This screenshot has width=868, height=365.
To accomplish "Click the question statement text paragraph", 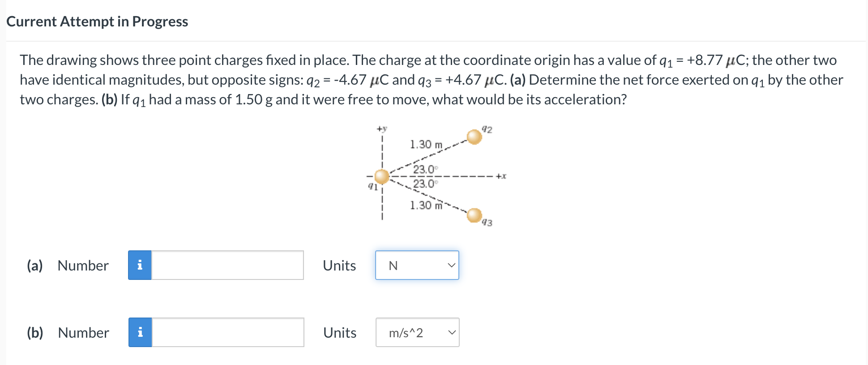I will [x=430, y=80].
